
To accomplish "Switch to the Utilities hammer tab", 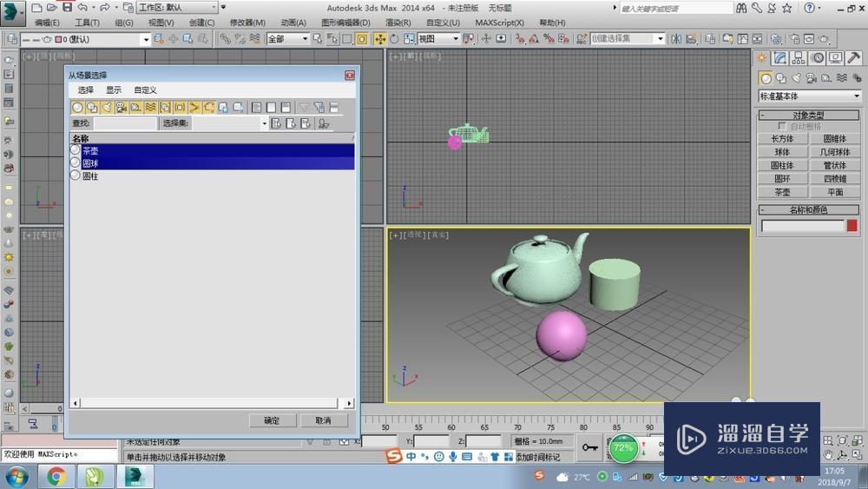I will coord(853,58).
